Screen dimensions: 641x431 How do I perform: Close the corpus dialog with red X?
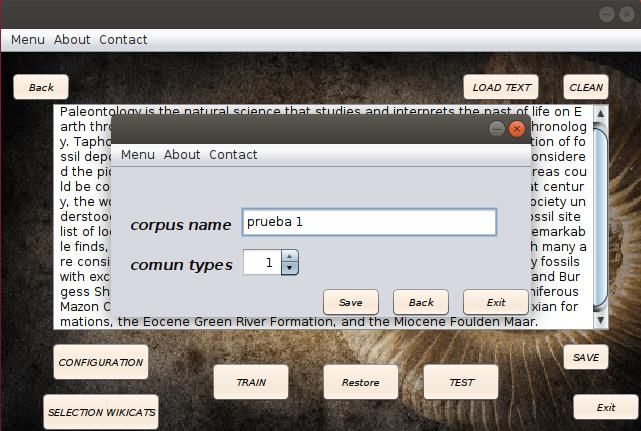point(517,129)
